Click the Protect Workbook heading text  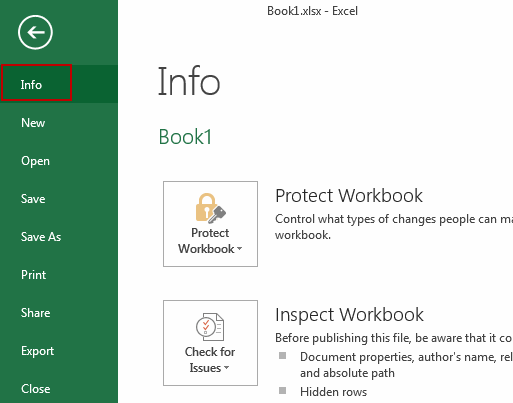349,196
